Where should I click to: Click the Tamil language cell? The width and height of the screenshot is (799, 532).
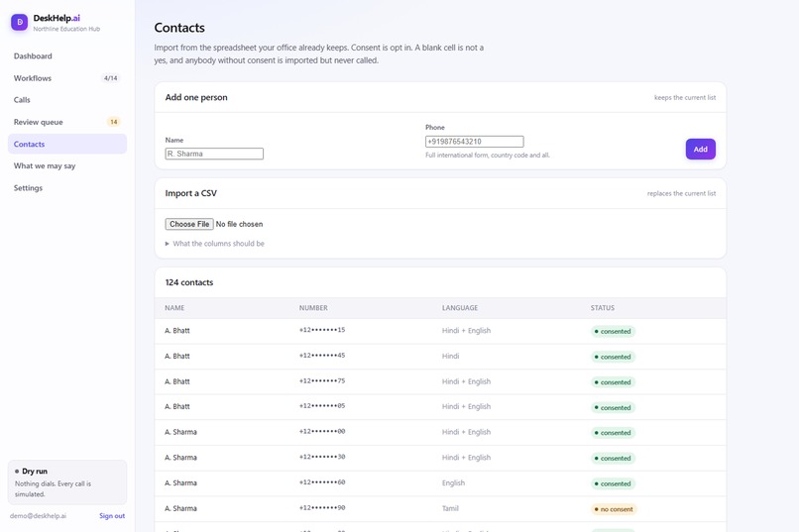coord(450,508)
